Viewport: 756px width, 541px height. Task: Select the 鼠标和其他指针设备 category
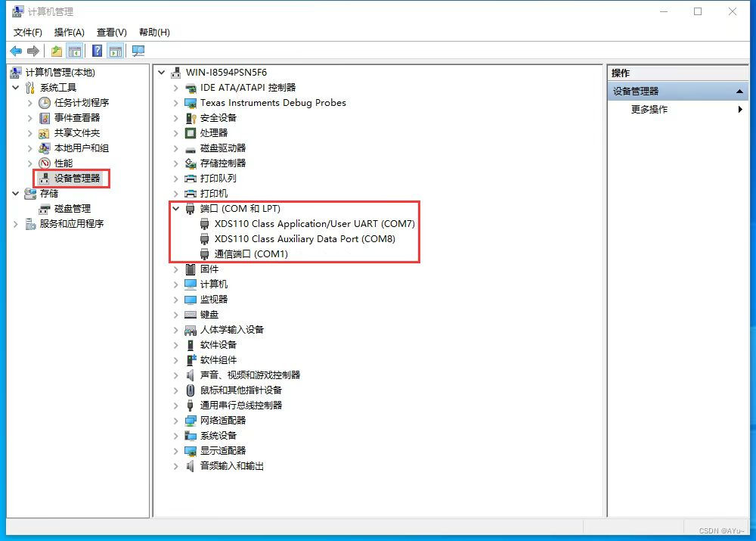241,390
